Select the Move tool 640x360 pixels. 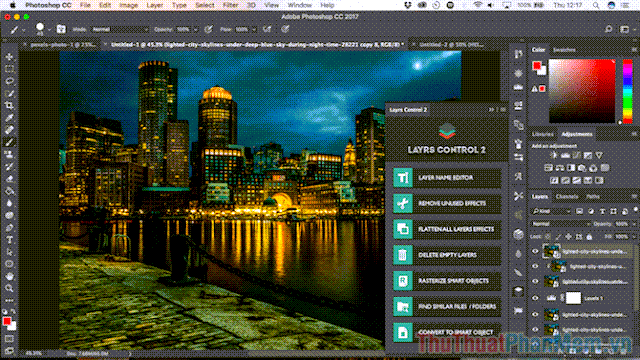tap(9, 57)
